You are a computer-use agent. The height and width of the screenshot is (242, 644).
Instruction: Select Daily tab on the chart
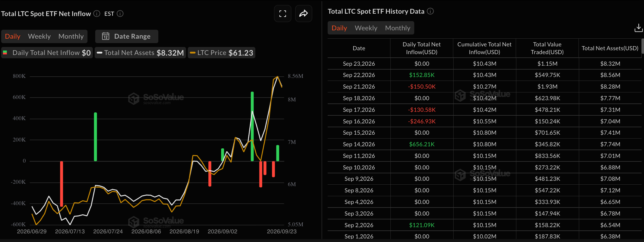pyautogui.click(x=13, y=36)
